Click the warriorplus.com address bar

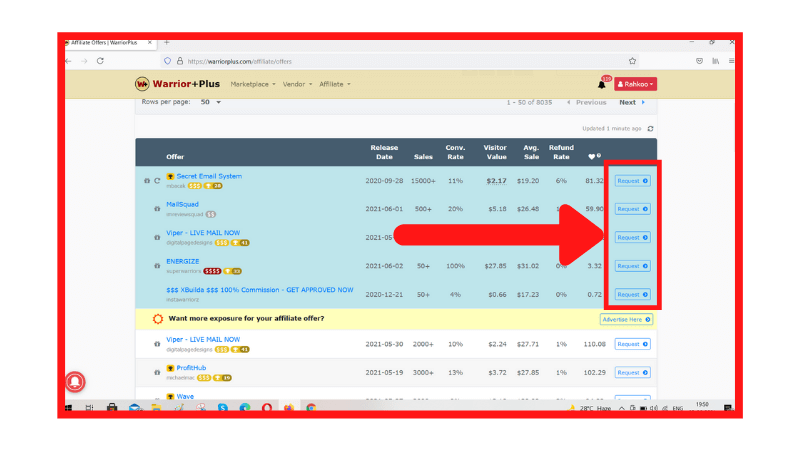[x=401, y=61]
